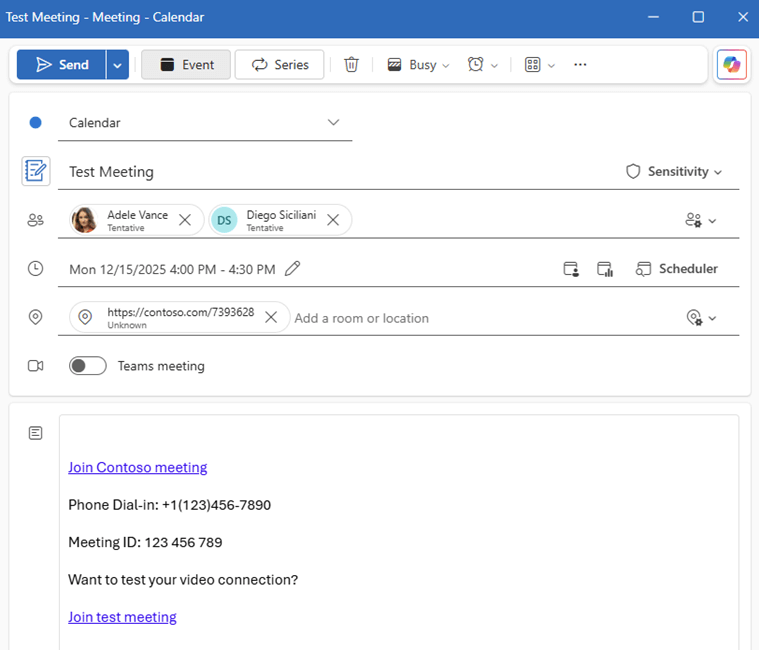
Task: Open the apps grid dropdown
Action: pyautogui.click(x=540, y=64)
